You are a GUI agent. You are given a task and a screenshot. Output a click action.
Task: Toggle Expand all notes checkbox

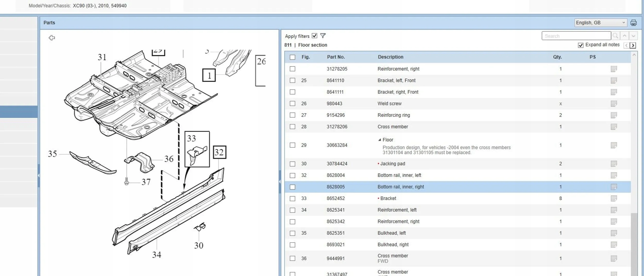point(580,45)
